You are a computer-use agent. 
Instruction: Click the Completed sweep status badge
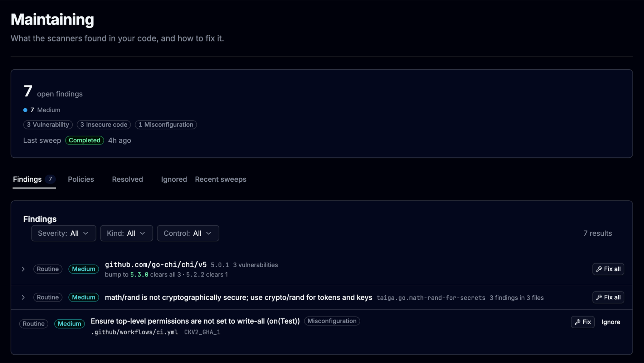pos(84,140)
